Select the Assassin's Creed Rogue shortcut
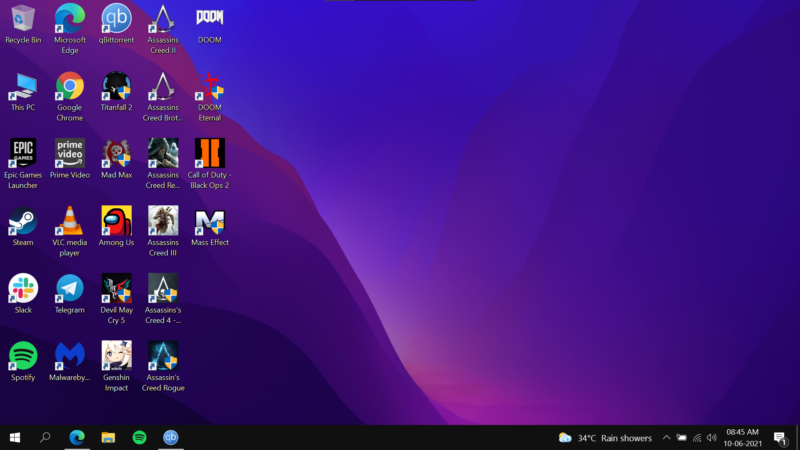 163,366
